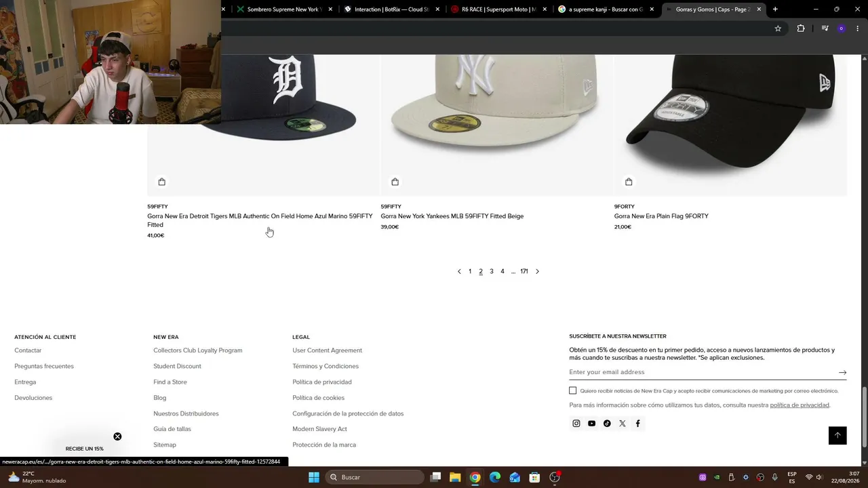Quick-add the Yankees Beige cap to bag

[x=395, y=182]
